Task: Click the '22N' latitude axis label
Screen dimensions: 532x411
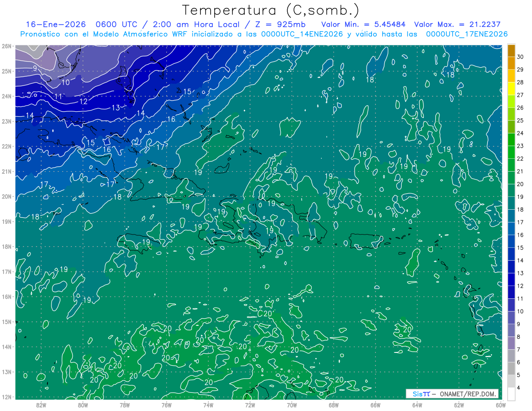Action: point(6,146)
